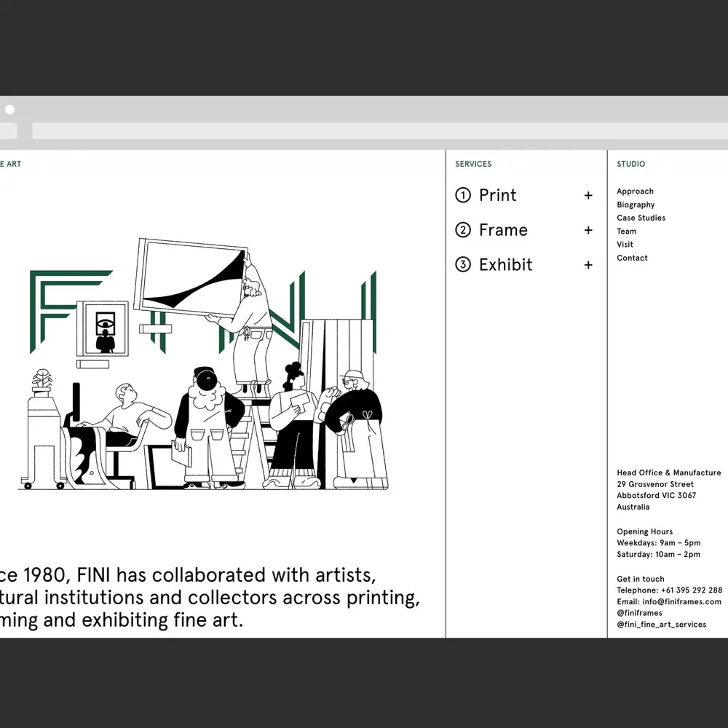Click the Saturday: 10am – 2pm line
The image size is (728, 728).
tap(658, 554)
